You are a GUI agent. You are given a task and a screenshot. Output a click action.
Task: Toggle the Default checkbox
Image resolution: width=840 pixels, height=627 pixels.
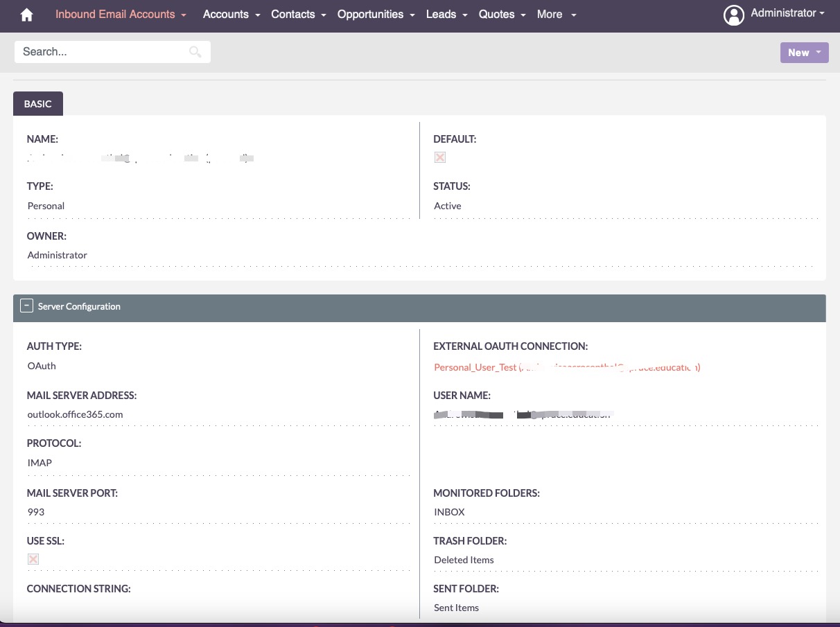[439, 157]
